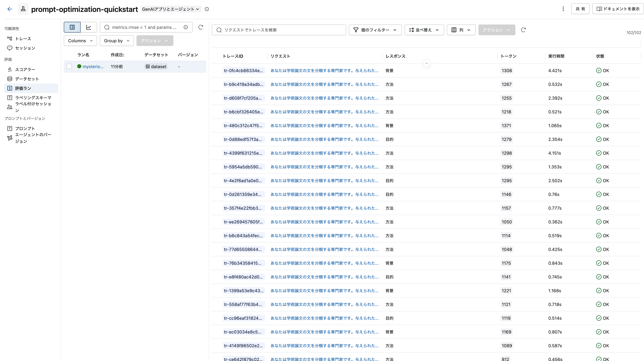Expand the Group by dropdown
The image size is (644, 361).
click(116, 40)
